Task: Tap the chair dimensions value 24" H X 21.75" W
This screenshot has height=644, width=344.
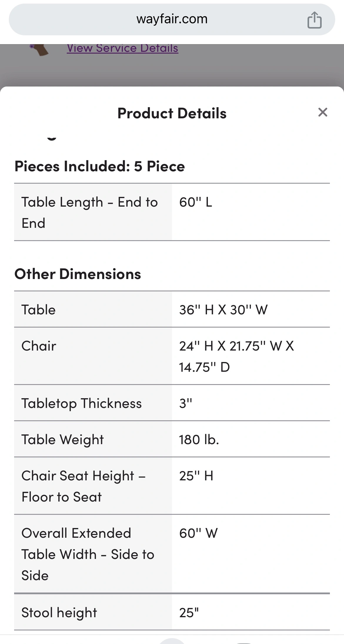Action: point(236,356)
